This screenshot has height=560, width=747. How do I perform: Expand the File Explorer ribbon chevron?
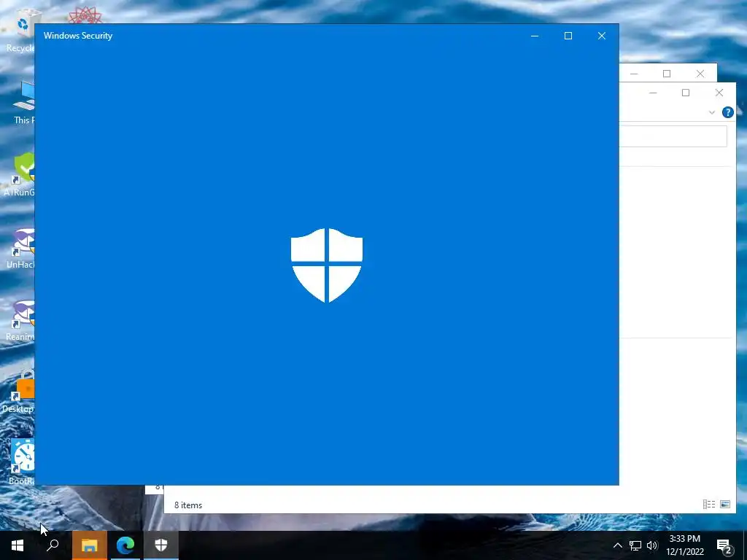tap(712, 112)
